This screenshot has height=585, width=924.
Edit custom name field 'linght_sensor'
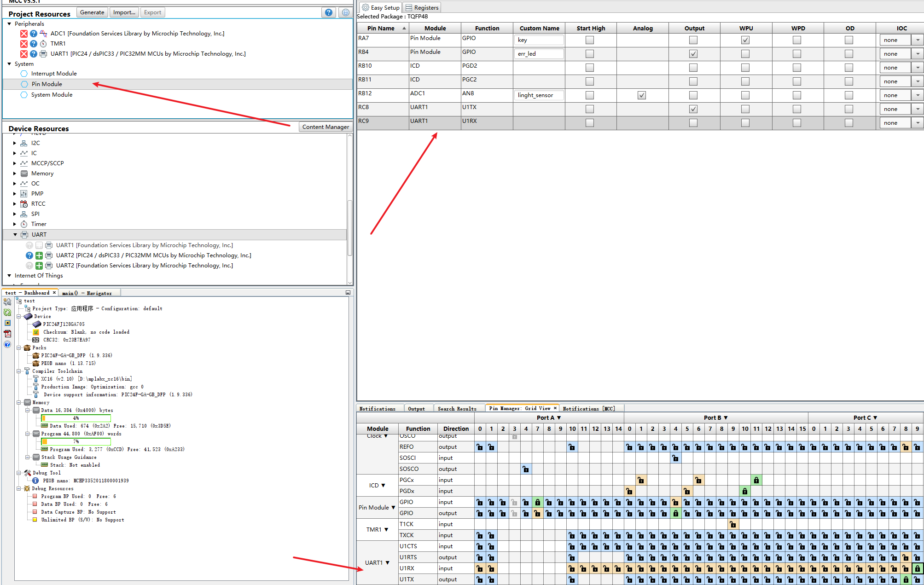539,95
